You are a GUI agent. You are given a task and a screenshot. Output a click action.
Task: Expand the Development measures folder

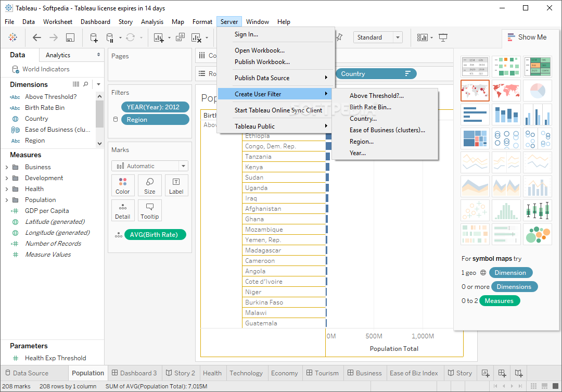pyautogui.click(x=6, y=178)
